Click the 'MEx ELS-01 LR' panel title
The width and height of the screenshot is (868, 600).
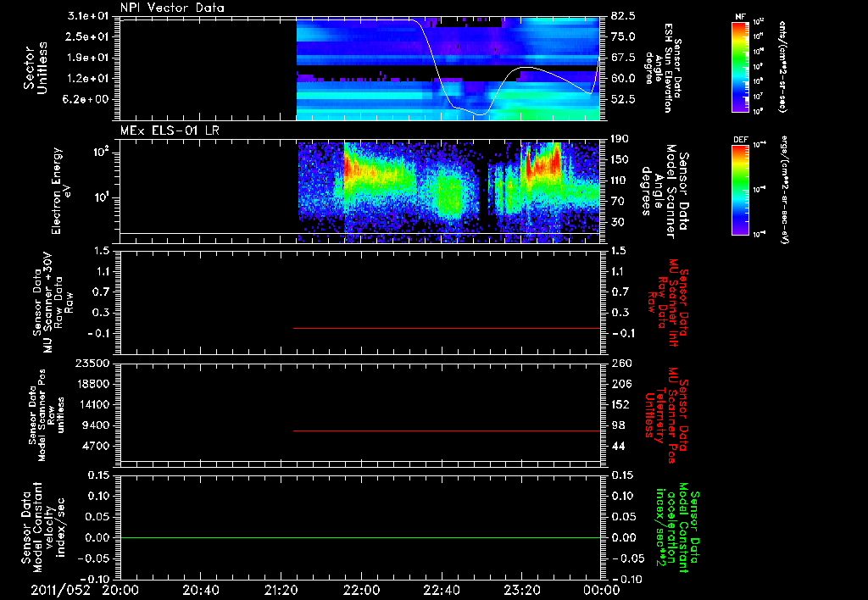click(170, 131)
